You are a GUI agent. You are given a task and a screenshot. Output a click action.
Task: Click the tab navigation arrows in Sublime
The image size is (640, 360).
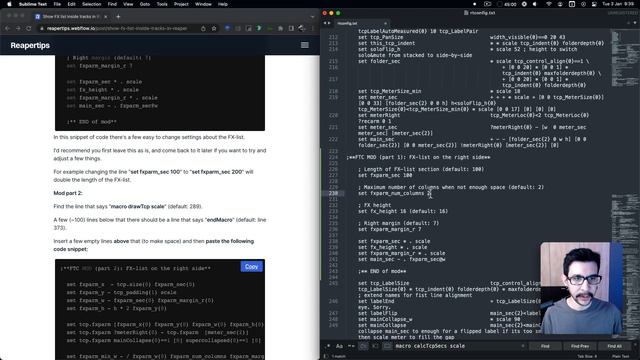[x=327, y=23]
